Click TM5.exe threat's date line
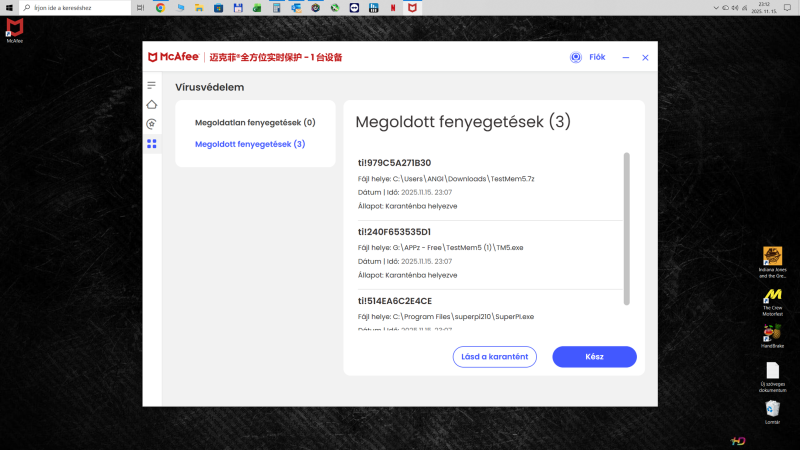The width and height of the screenshot is (800, 450). coord(405,261)
